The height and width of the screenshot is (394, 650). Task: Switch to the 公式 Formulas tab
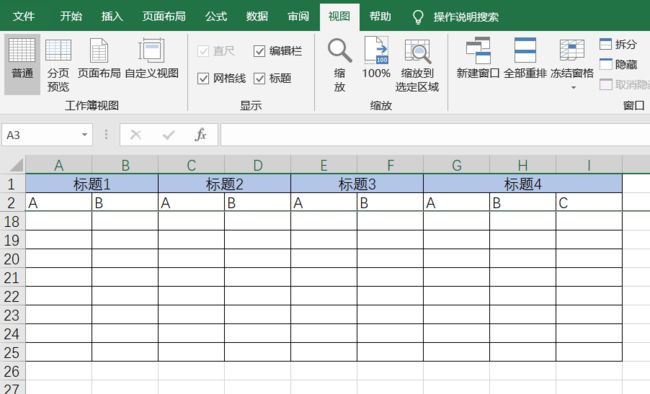216,16
